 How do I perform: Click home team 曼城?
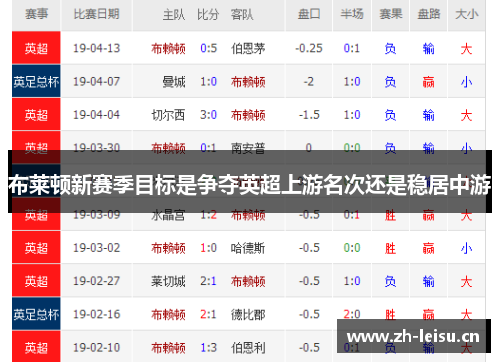174,82
